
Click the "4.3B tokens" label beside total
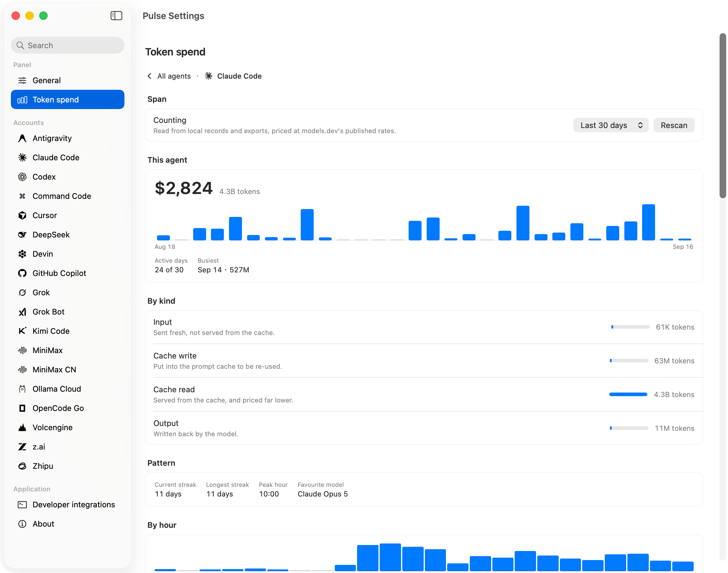click(240, 192)
